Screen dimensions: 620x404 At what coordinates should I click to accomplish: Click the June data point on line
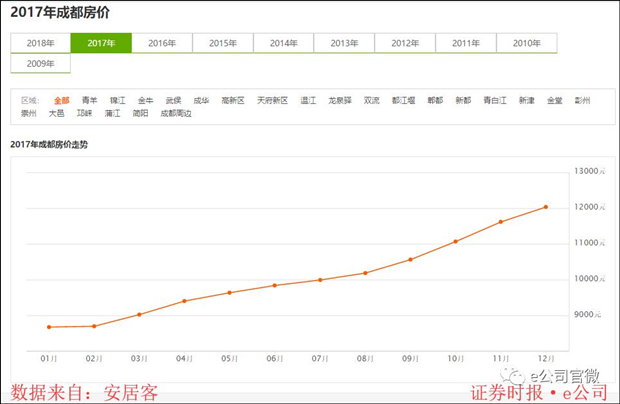click(x=275, y=285)
